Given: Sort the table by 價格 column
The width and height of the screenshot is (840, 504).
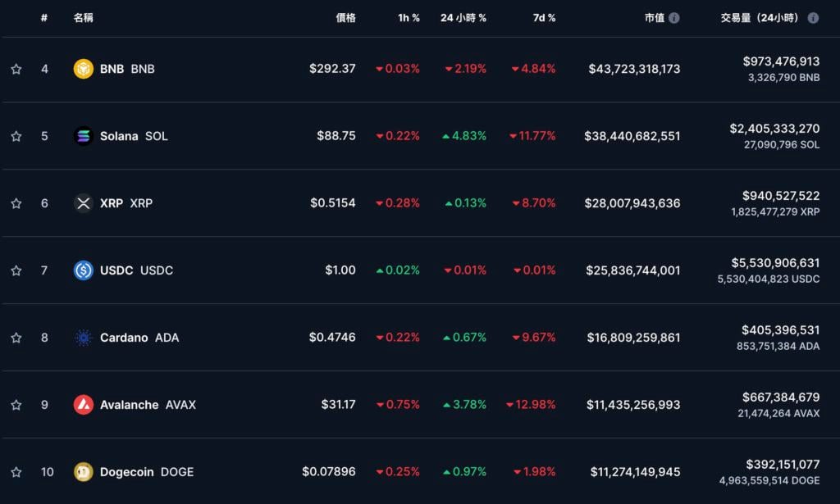Looking at the screenshot, I should coord(345,18).
